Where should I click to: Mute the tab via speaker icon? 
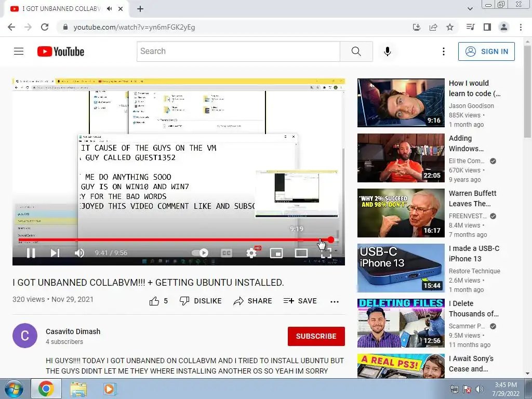tap(109, 9)
